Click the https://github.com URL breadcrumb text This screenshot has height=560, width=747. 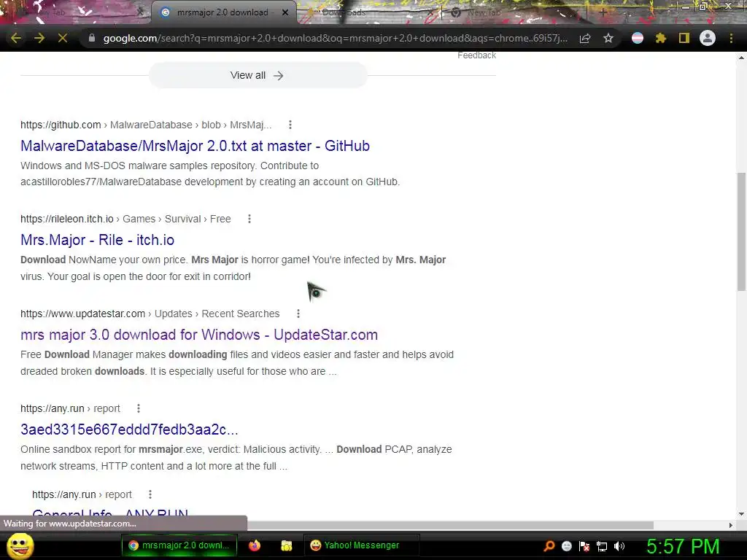coord(61,125)
